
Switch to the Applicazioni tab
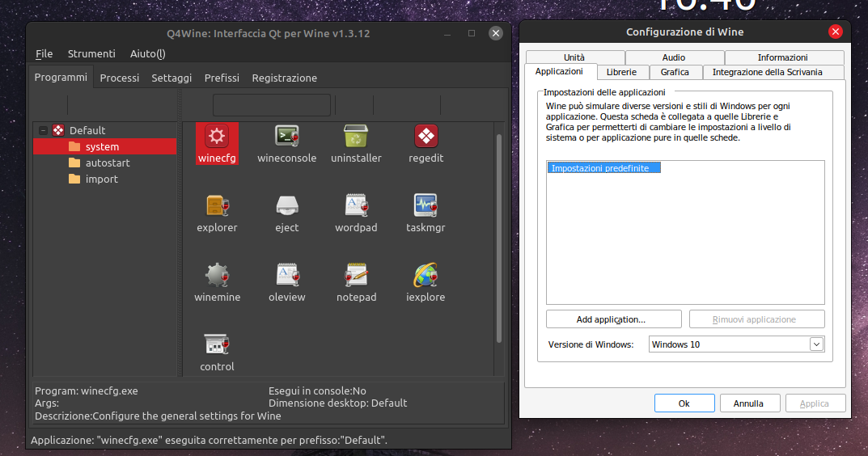point(560,71)
